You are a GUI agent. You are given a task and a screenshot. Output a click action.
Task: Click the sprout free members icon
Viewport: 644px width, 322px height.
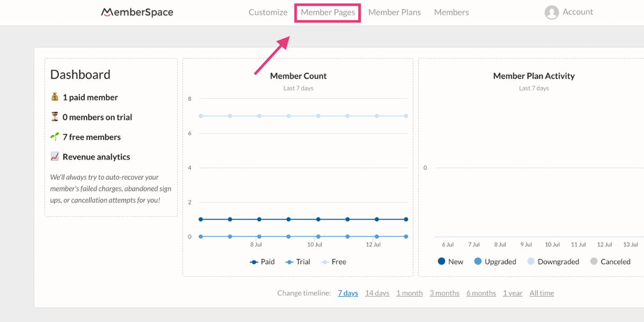tap(54, 136)
